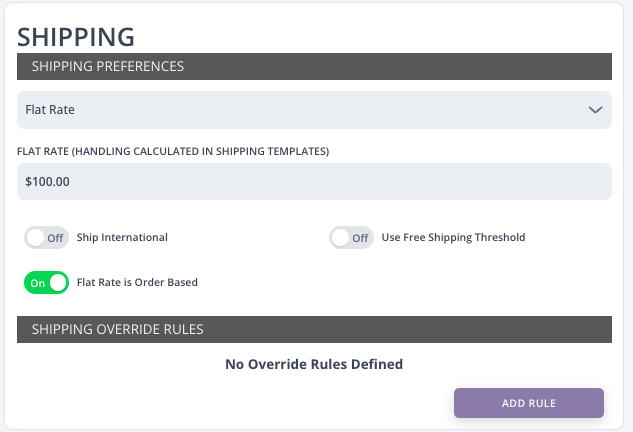Click the Use Free Shipping Threshold label
Viewport: 633px width, 432px height.
coord(453,238)
